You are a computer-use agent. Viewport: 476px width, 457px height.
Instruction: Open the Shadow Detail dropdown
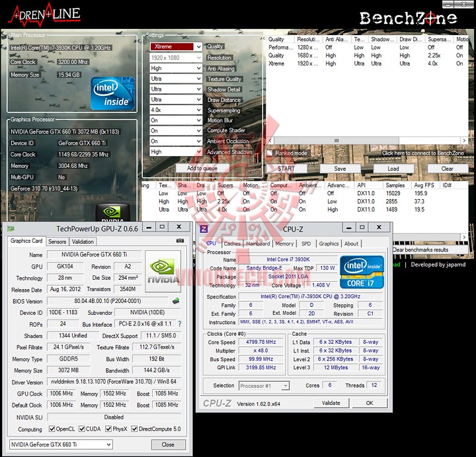point(176,89)
